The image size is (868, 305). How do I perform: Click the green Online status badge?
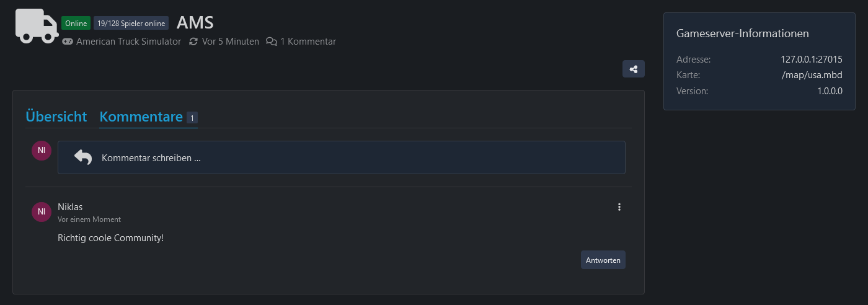click(76, 24)
